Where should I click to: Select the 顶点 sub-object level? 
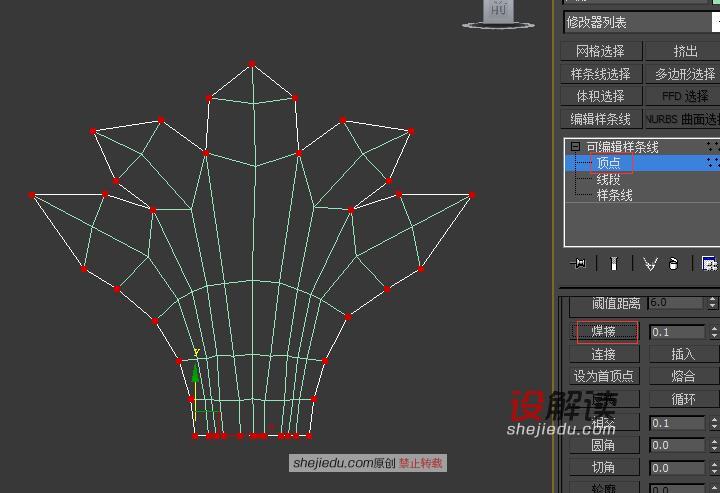click(608, 162)
